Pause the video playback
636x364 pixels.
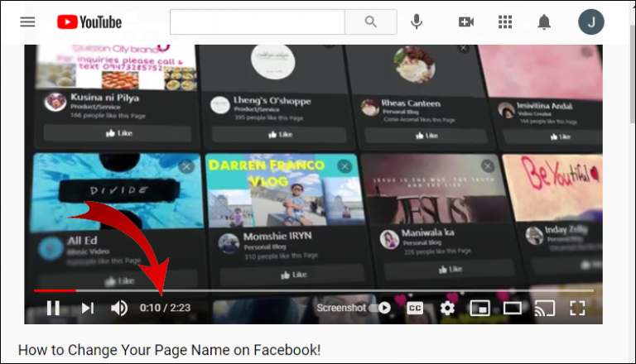click(53, 308)
